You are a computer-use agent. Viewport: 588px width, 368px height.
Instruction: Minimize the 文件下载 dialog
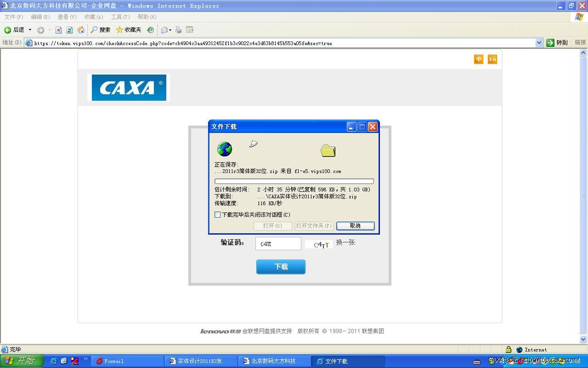351,126
